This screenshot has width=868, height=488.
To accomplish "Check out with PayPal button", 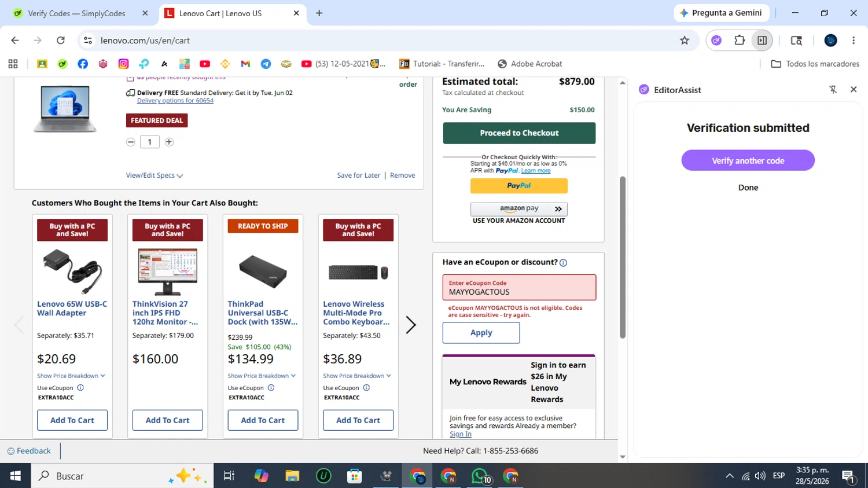I will (x=519, y=186).
